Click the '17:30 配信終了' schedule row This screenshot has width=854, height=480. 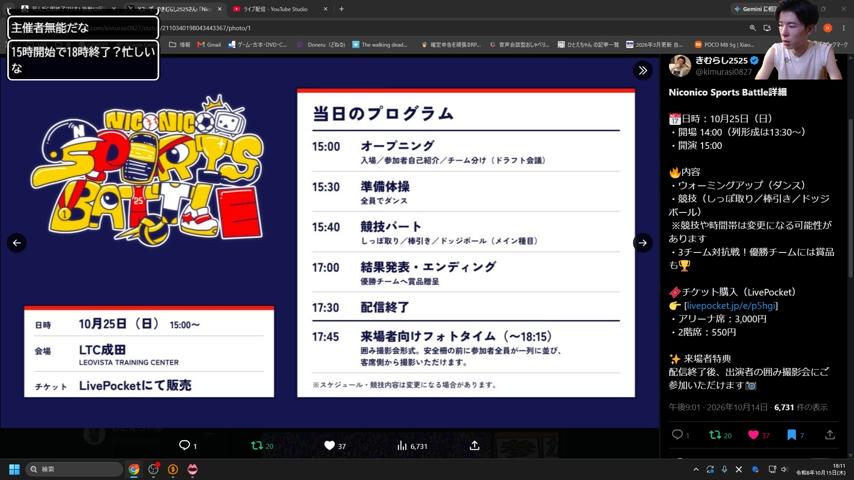466,307
